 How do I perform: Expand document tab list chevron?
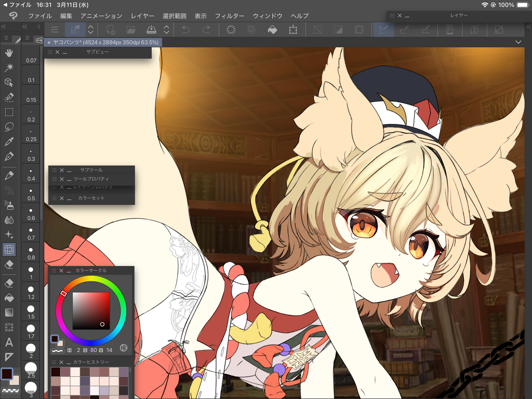(518, 42)
